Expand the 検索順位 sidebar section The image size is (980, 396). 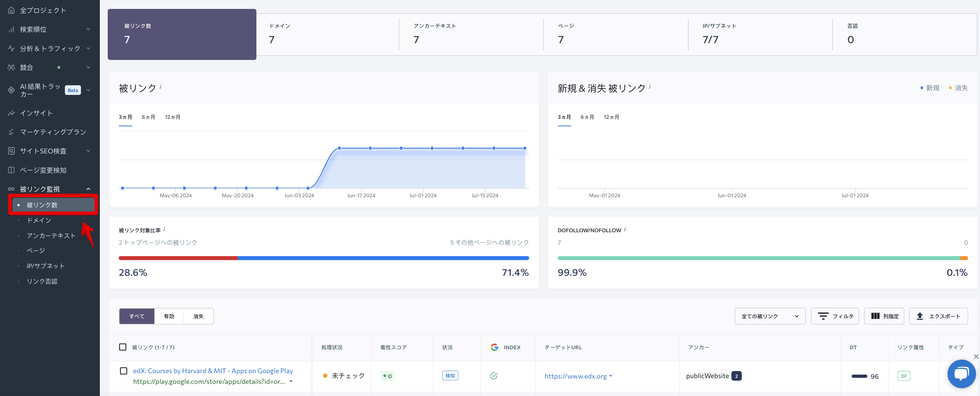[x=88, y=29]
